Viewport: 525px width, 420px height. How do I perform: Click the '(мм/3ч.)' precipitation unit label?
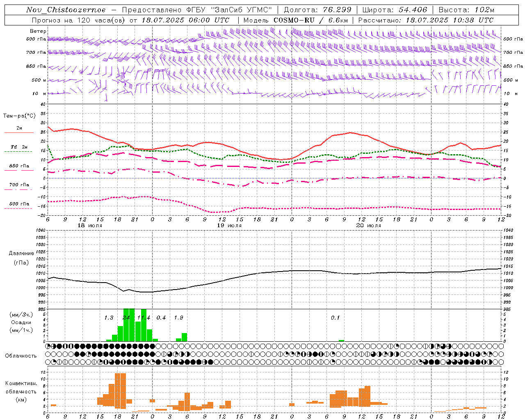21,315
